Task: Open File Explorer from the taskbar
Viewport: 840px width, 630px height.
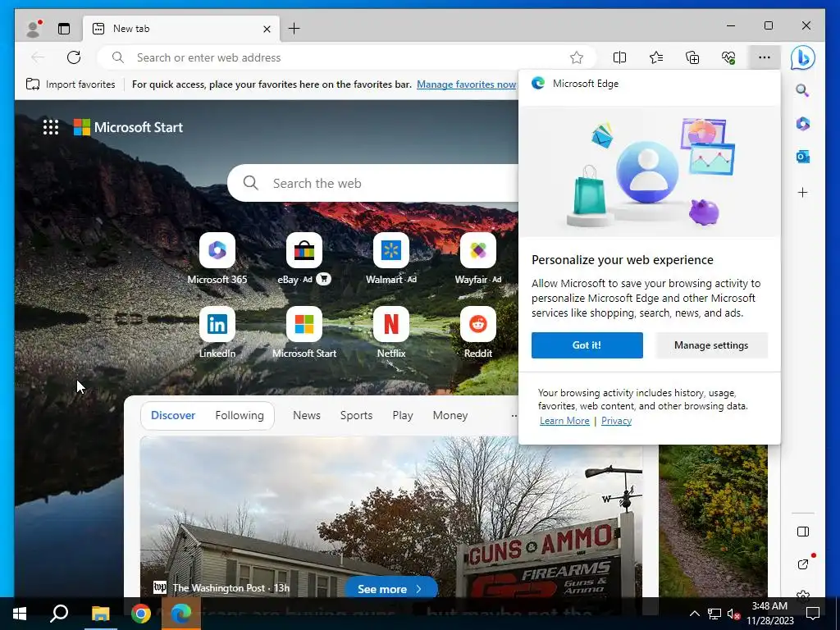Action: [x=100, y=614]
